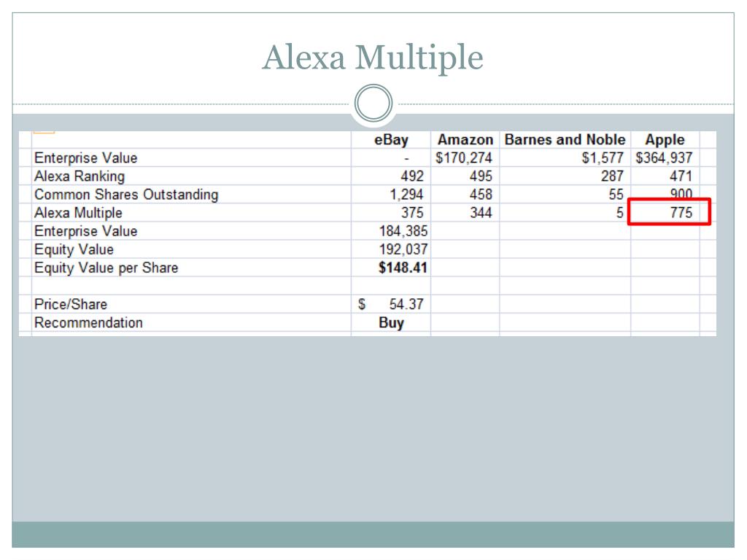This screenshot has height=560, width=747.
Task: Click Apple enterprise value $364,937
Action: (664, 158)
